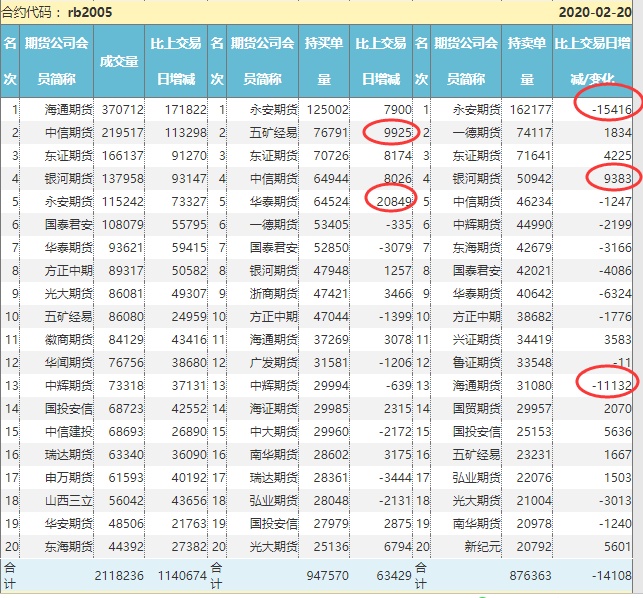
Task: Click total volume 2118236
Action: click(119, 575)
